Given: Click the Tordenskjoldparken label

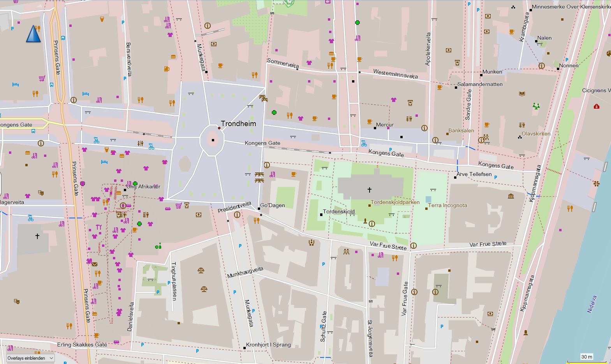Looking at the screenshot, I should (395, 202).
